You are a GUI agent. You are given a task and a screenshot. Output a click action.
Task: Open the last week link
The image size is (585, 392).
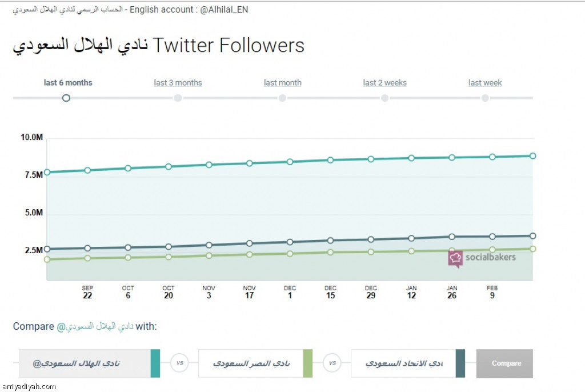[485, 83]
